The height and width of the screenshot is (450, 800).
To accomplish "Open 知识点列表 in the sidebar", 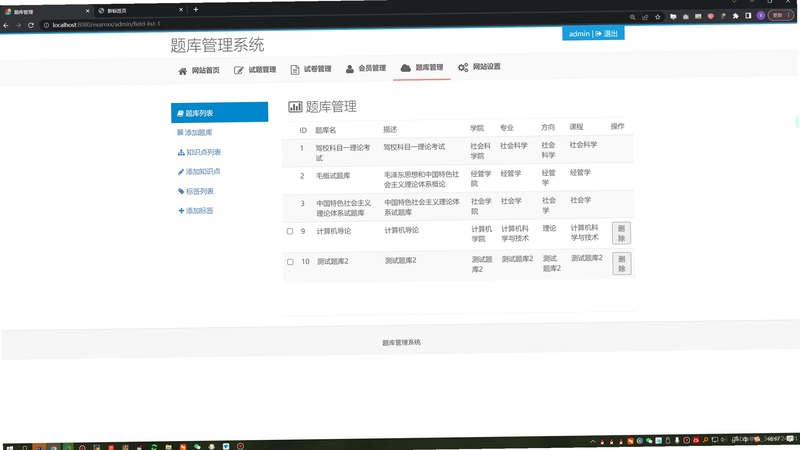I will [x=199, y=152].
